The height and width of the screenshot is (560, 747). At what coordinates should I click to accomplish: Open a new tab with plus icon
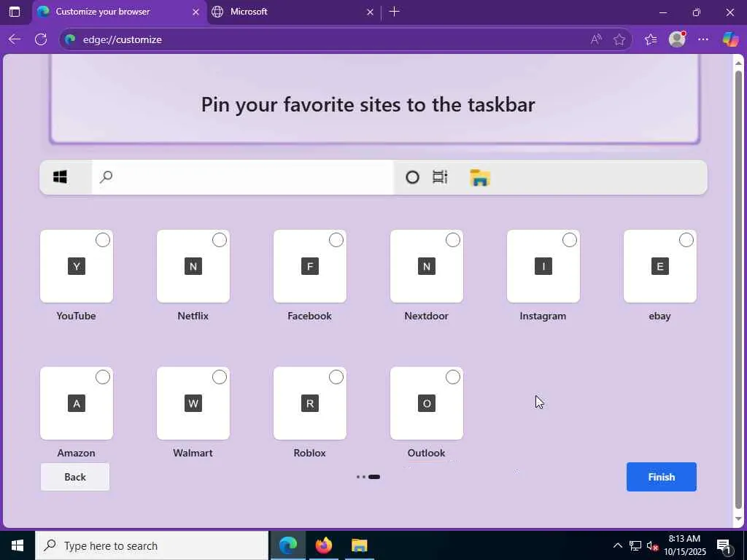coord(394,12)
